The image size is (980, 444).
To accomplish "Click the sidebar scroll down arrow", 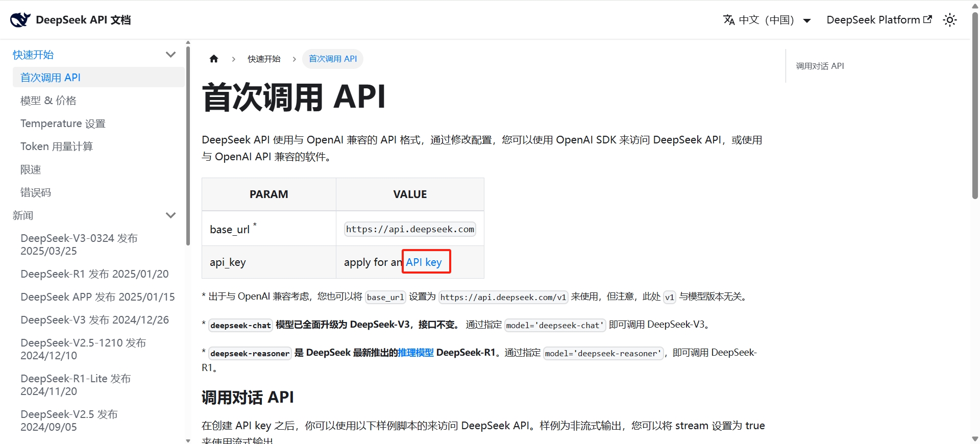I will pos(188,440).
